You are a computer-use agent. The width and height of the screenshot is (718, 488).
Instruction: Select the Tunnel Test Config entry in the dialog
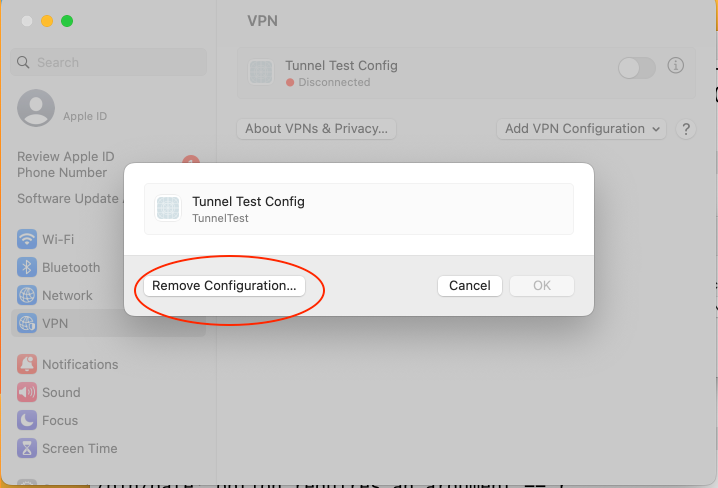359,209
